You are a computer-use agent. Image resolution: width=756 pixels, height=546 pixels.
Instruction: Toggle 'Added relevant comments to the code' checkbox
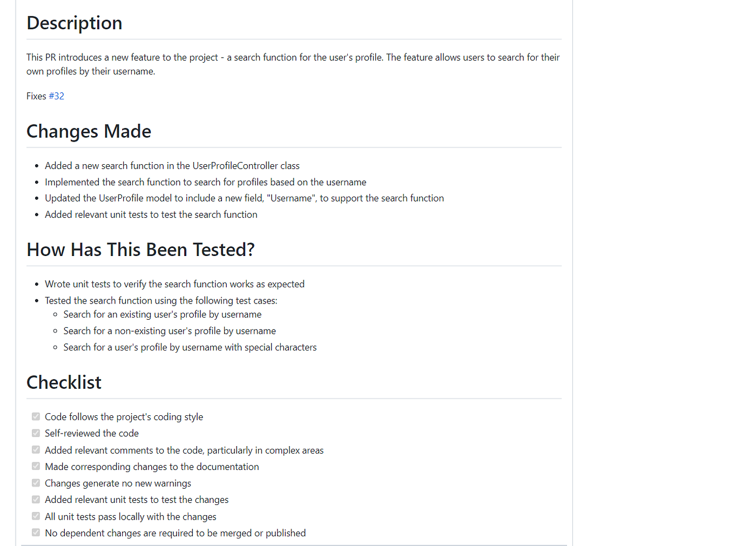(36, 450)
